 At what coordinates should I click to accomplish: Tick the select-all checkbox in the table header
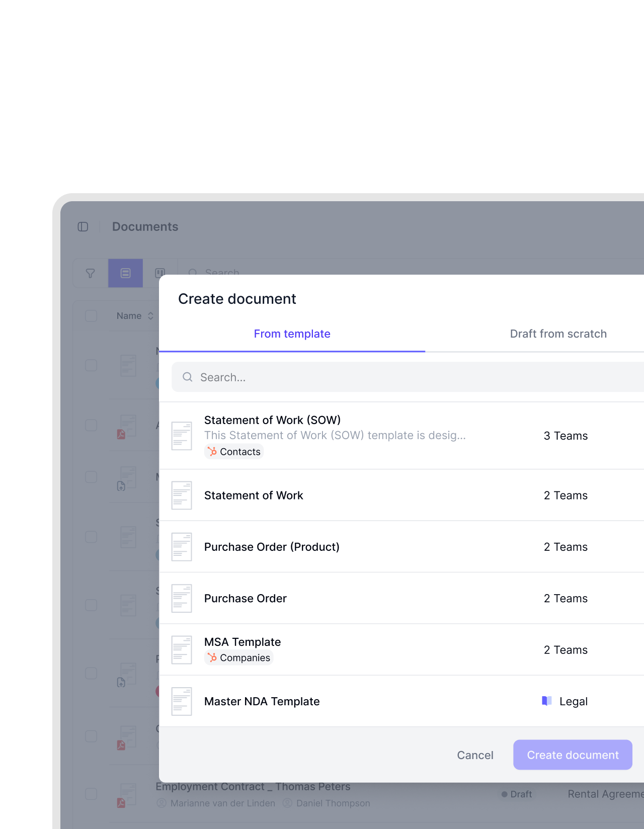(x=91, y=316)
